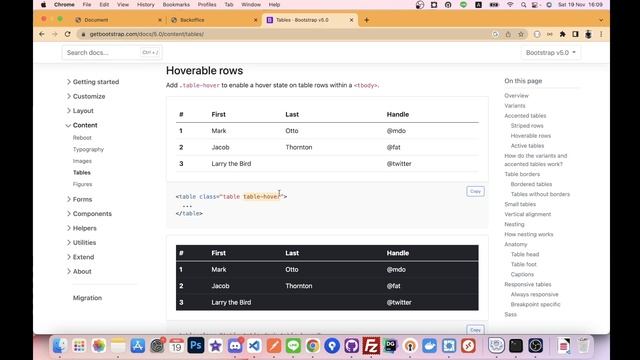640x360 pixels.
Task: Open the Bookmarks menu
Action: pyautogui.click(x=176, y=5)
